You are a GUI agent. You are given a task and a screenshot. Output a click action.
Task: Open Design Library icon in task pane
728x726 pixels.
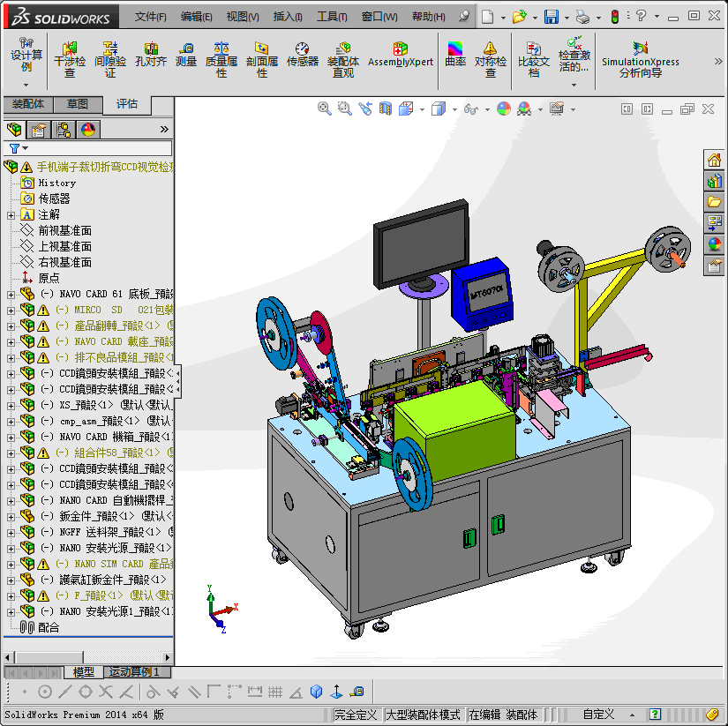click(x=714, y=182)
